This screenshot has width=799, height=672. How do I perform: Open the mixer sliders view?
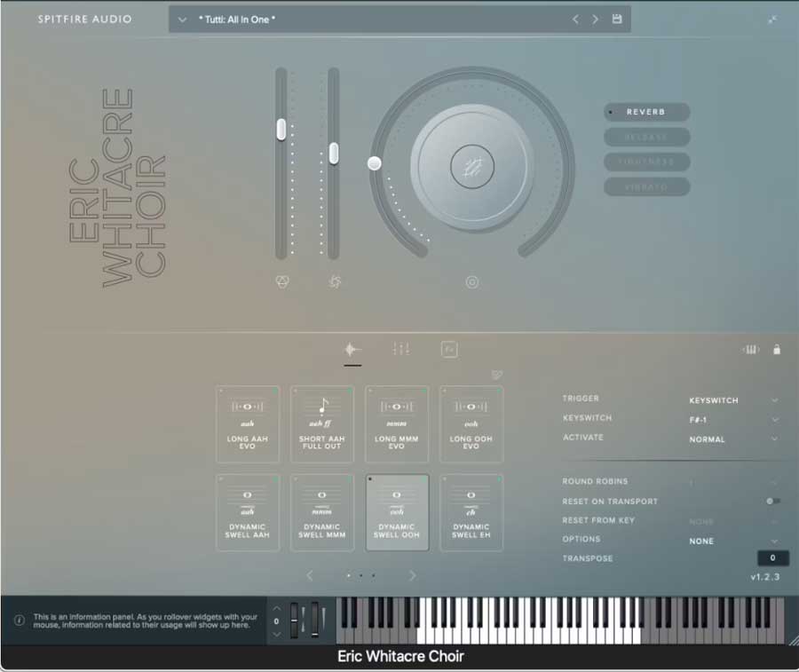(x=401, y=350)
